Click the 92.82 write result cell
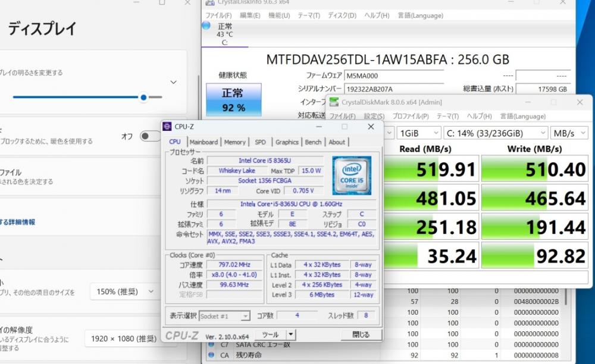The image size is (595, 364). 535,256
